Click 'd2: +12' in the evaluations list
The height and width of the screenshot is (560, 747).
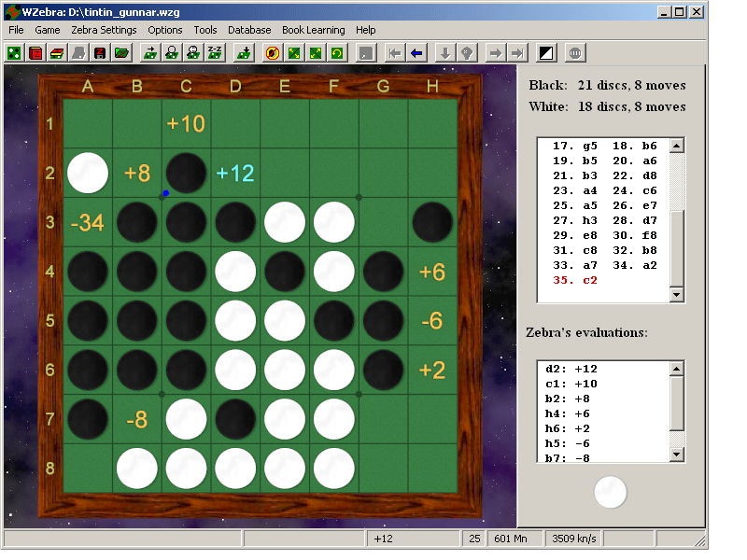click(x=571, y=369)
